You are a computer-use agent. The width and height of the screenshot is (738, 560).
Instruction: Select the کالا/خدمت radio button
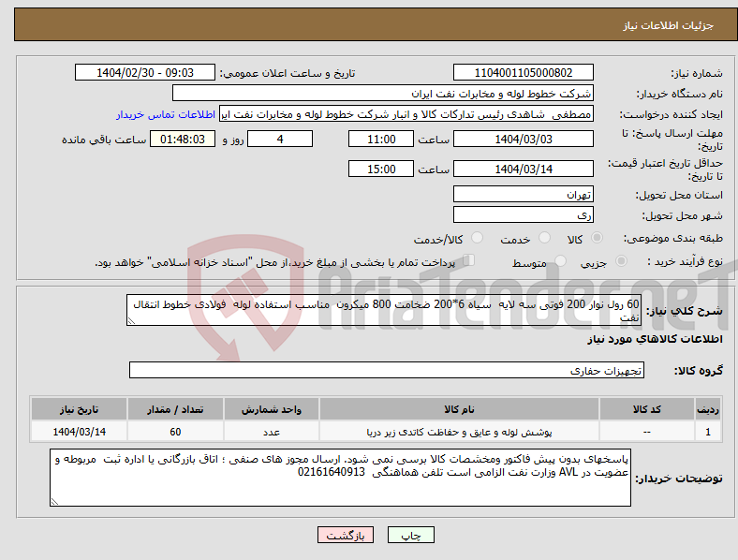478,238
